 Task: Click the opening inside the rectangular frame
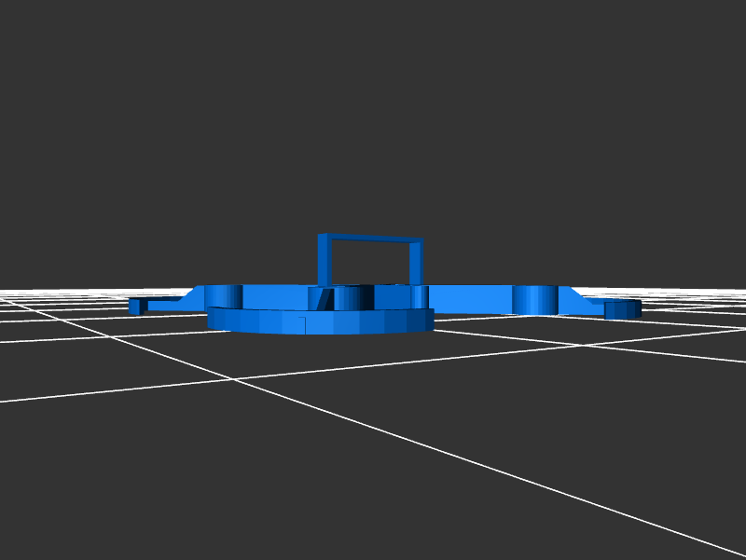click(371, 263)
